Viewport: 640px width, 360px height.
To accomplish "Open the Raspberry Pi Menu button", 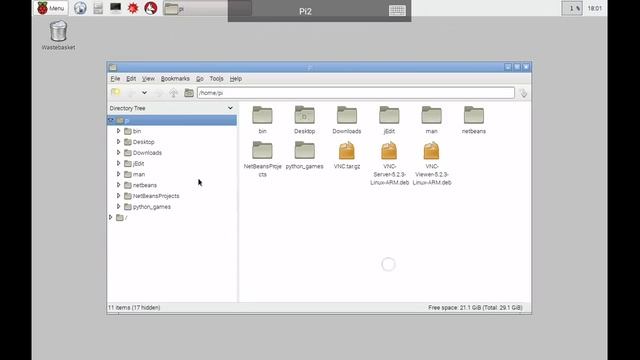I will 51,8.
